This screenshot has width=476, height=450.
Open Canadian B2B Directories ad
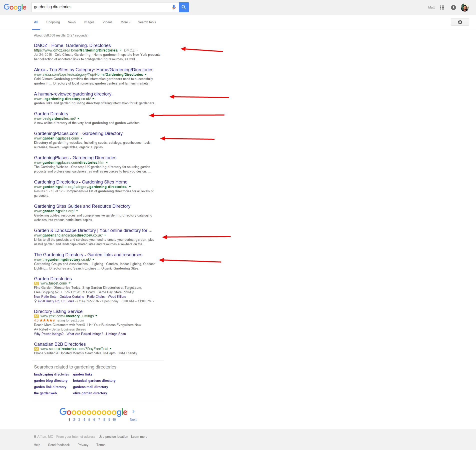(x=60, y=344)
